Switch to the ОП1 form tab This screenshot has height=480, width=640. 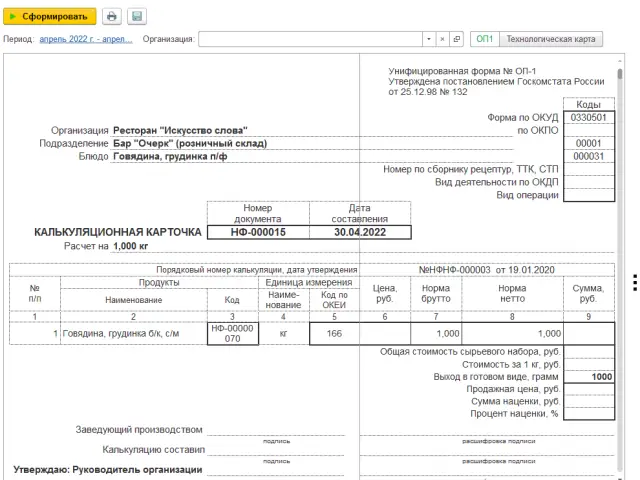(484, 39)
